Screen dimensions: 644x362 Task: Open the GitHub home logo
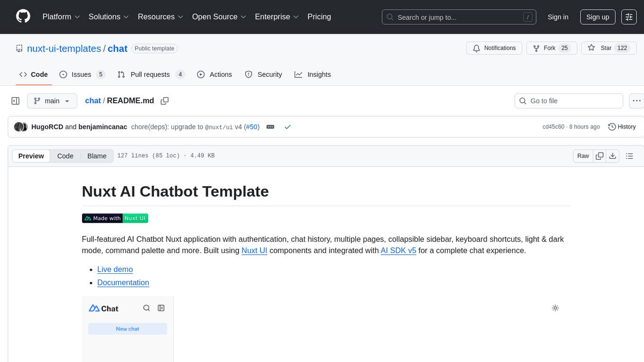pyautogui.click(x=23, y=17)
